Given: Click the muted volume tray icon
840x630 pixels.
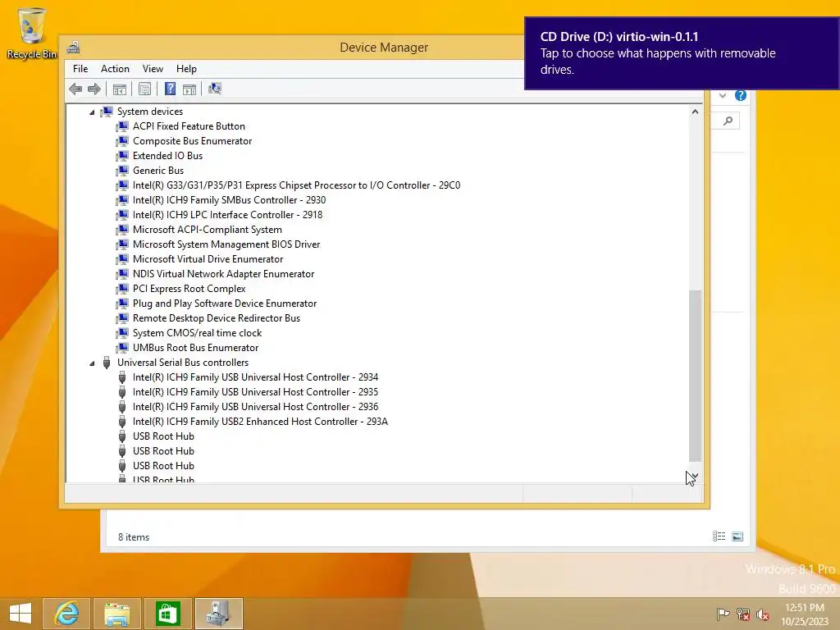Looking at the screenshot, I should tap(762, 614).
